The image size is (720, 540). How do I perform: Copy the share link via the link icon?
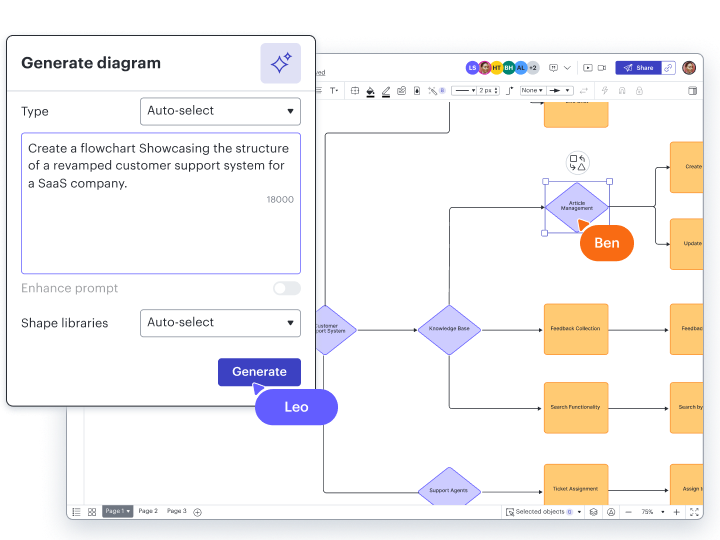pos(668,68)
